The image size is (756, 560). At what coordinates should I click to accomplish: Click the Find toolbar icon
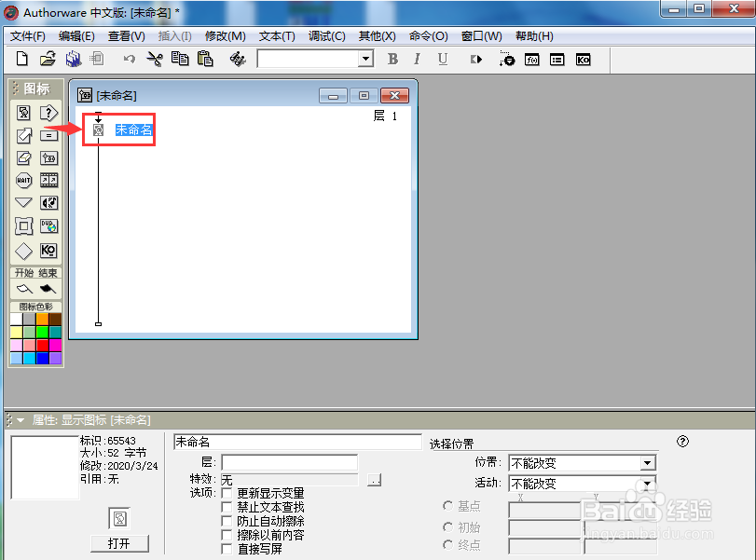[x=237, y=59]
